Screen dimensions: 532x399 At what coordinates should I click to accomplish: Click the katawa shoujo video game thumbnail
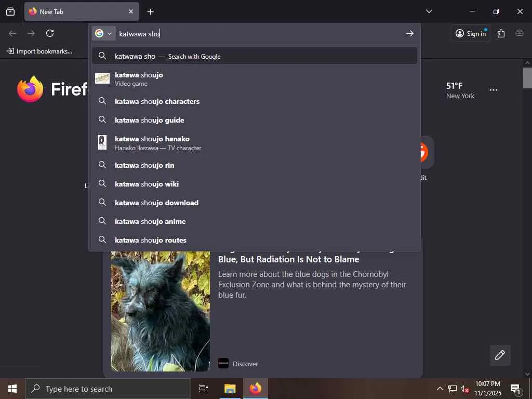pyautogui.click(x=102, y=79)
